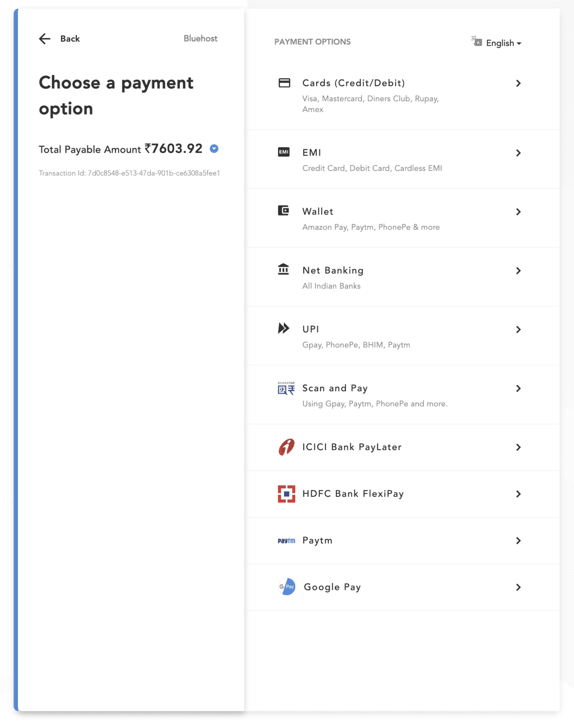
Task: Click 'Gpay, PhonePe, BHIM, Paytm' subtitle
Action: coord(356,345)
